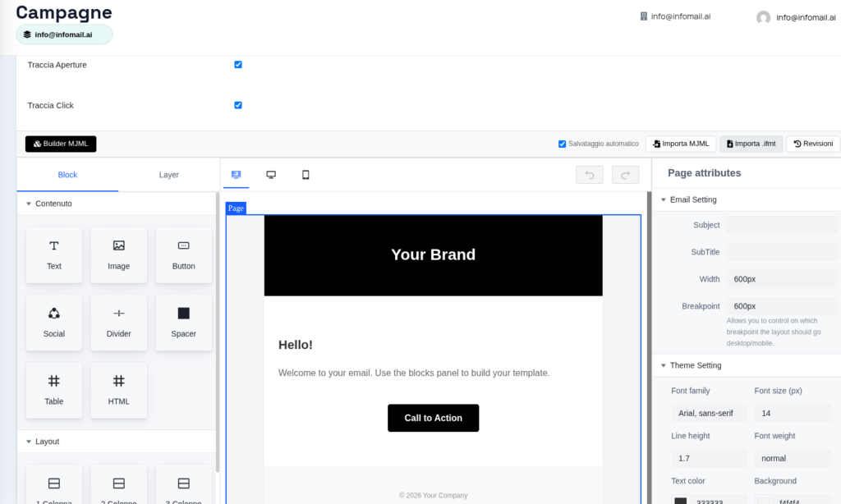Choose the HTML block icon
Image resolution: width=841 pixels, height=504 pixels.
(119, 382)
